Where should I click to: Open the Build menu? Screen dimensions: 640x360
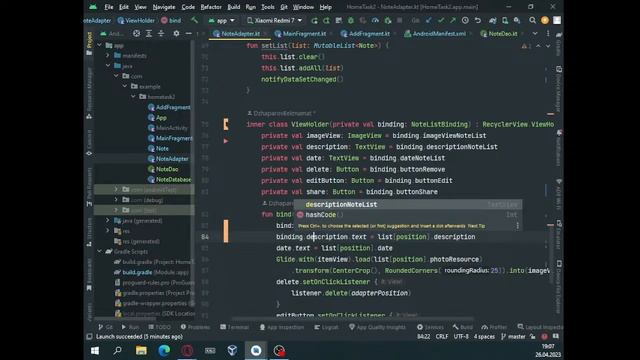(234, 7)
